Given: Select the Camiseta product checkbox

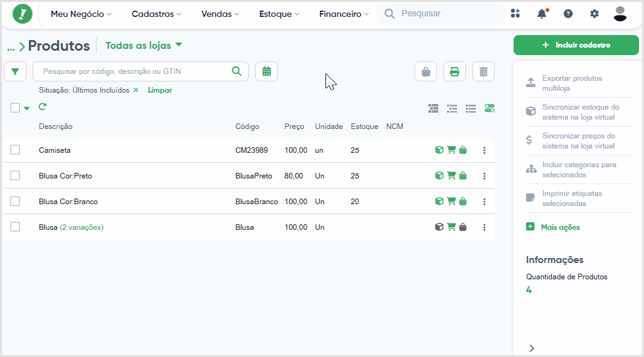Looking at the screenshot, I should (x=15, y=150).
